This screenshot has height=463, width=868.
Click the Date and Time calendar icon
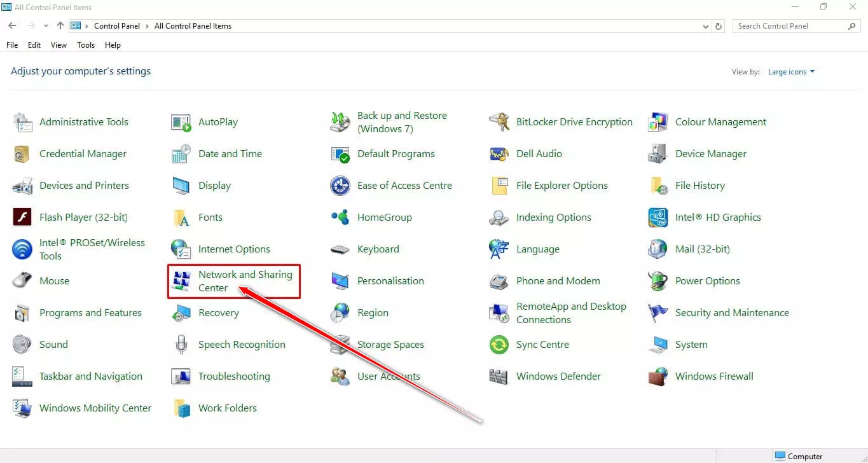click(181, 154)
